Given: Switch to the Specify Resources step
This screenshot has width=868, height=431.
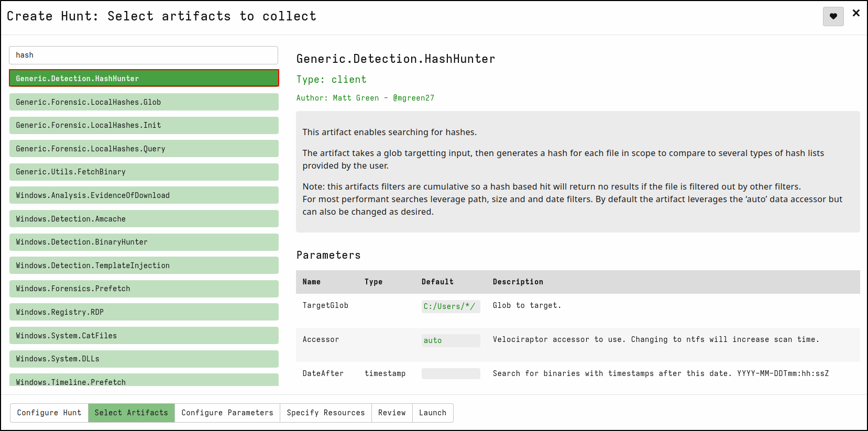Looking at the screenshot, I should [x=325, y=413].
